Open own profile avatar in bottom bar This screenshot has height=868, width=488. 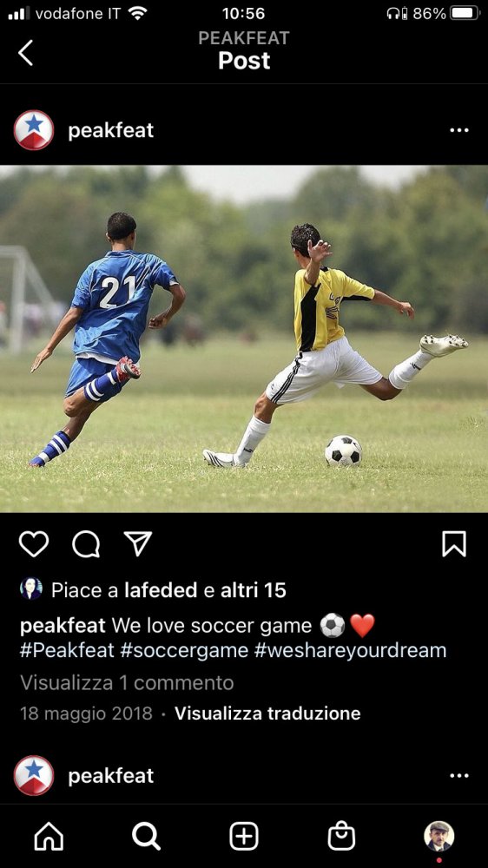click(x=439, y=836)
